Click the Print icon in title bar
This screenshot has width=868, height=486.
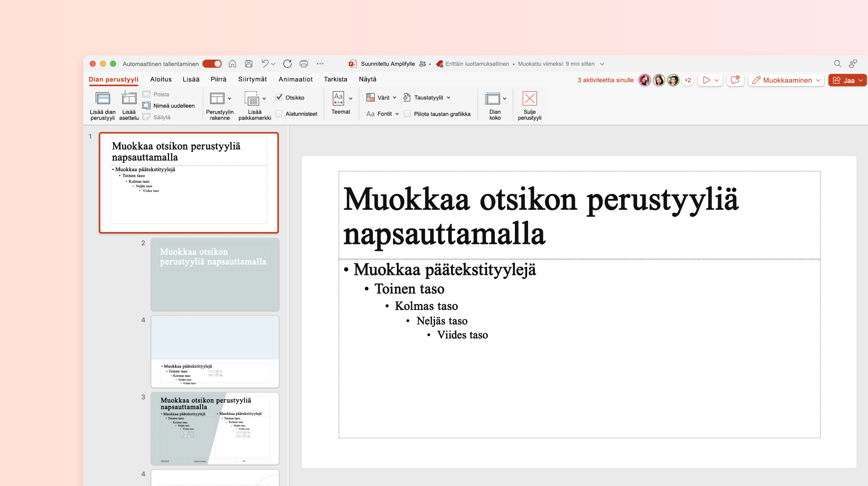(x=304, y=64)
